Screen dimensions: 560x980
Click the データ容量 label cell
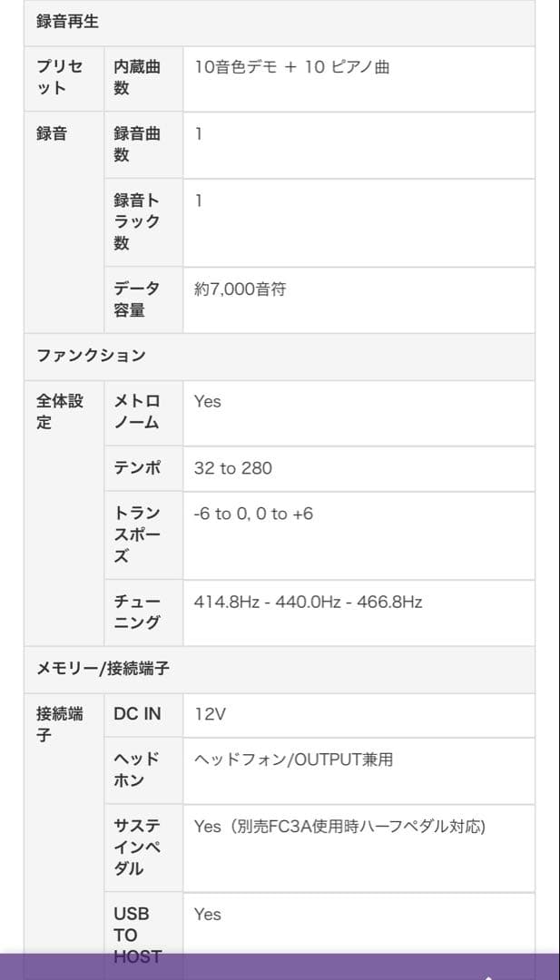tap(137, 299)
